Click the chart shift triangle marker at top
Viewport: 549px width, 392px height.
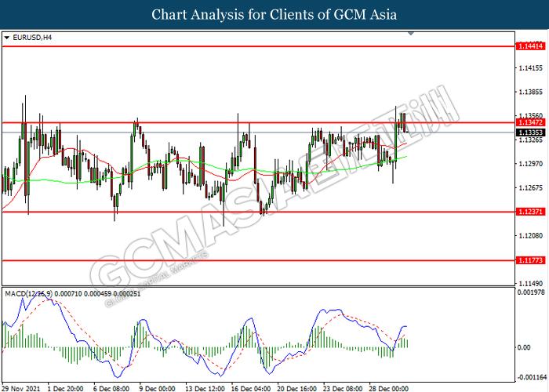[x=411, y=34]
